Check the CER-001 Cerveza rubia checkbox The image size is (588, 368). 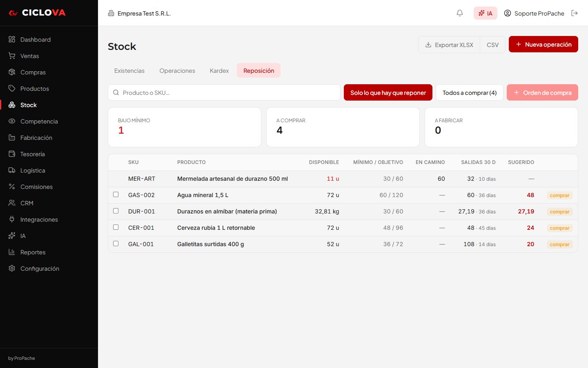(x=116, y=227)
